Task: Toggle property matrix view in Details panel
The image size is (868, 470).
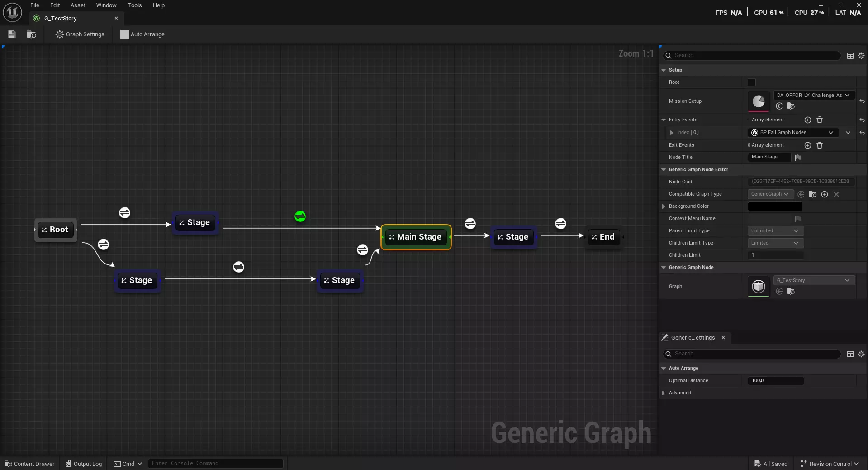Action: (x=850, y=56)
